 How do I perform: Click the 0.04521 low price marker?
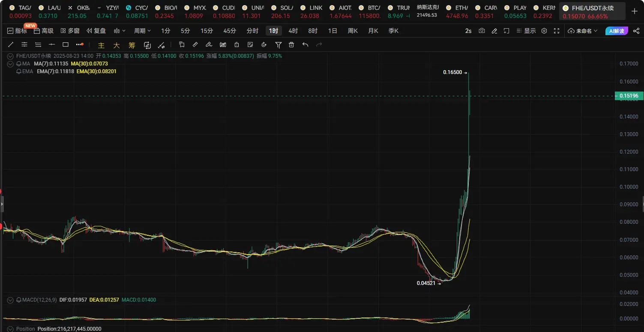(429, 283)
